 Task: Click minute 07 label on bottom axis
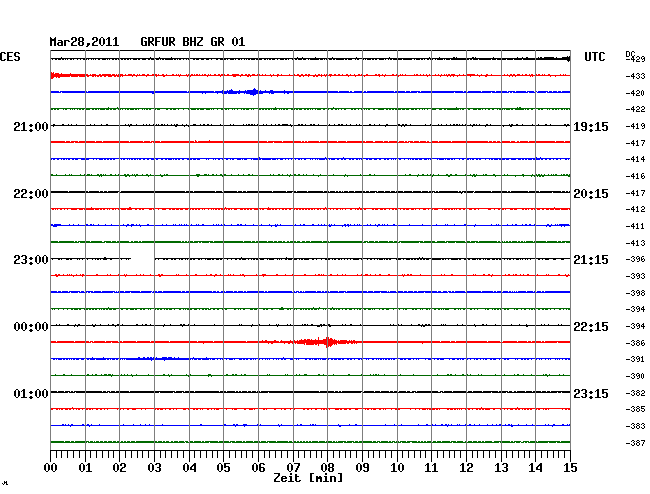coord(293,468)
